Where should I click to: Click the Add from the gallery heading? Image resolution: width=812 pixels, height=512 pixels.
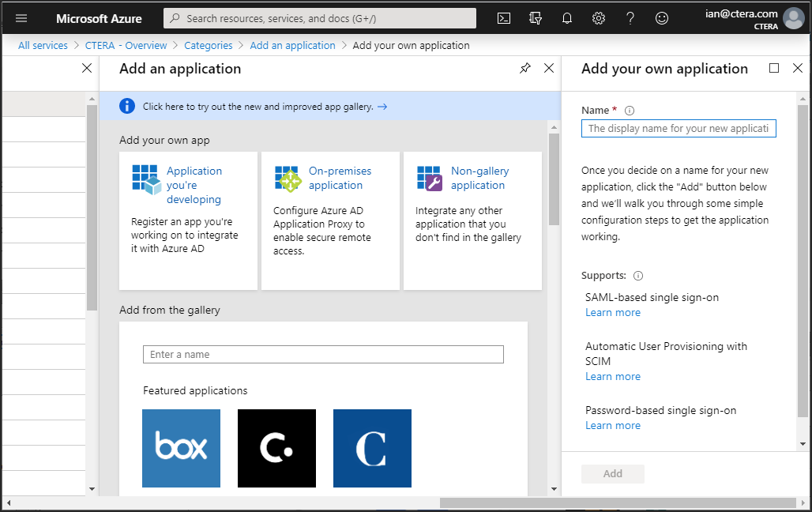[x=169, y=310]
